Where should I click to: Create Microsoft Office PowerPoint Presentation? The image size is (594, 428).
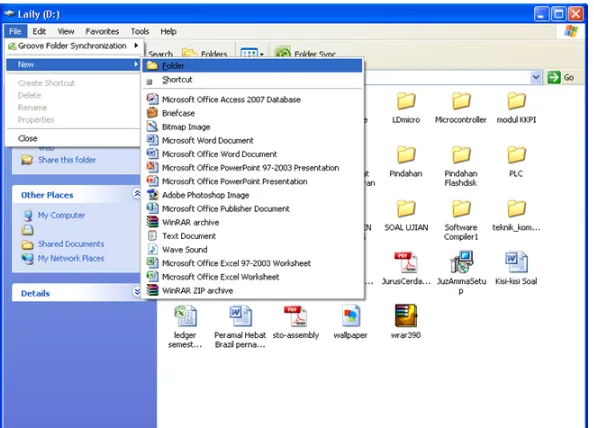click(x=252, y=181)
